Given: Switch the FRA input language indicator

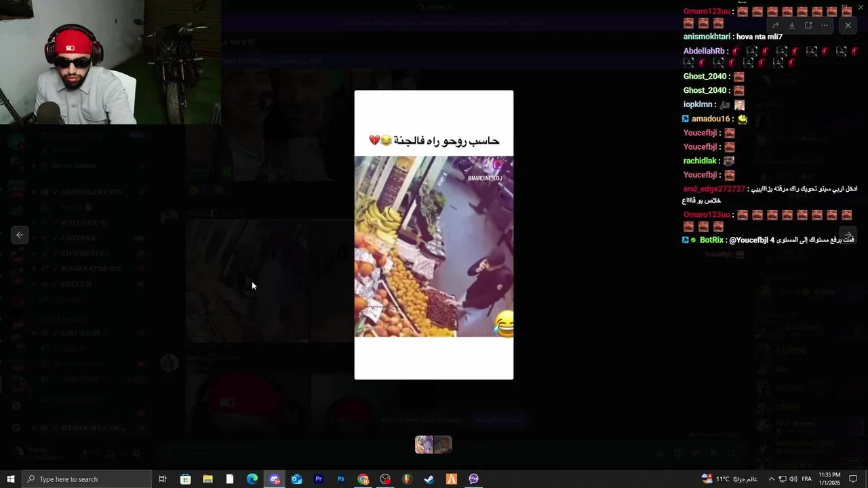Looking at the screenshot, I should (807, 479).
